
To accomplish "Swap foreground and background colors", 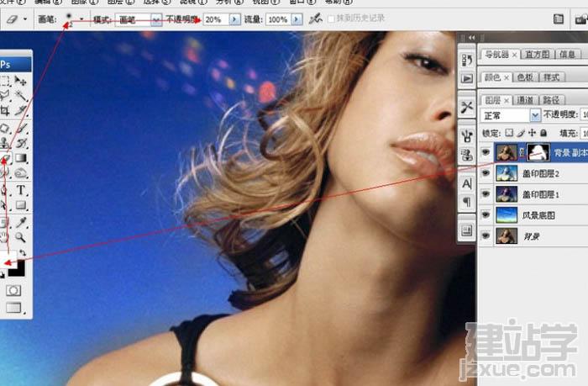I will (x=22, y=253).
